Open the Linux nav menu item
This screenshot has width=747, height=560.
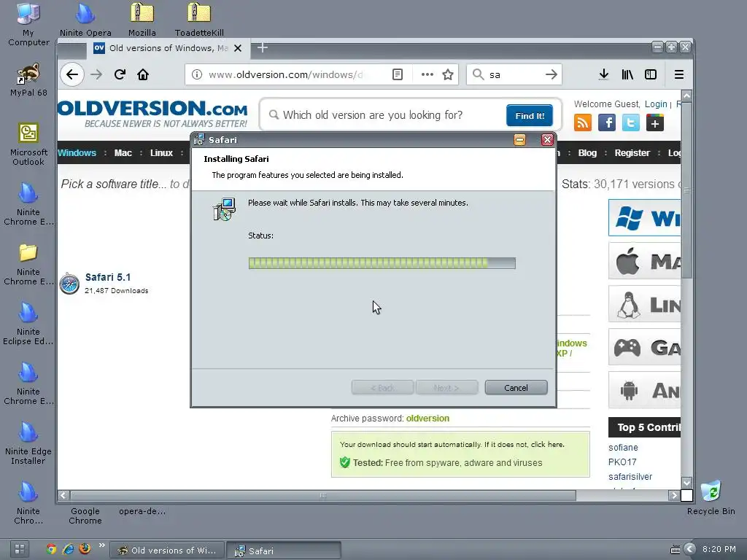[161, 153]
